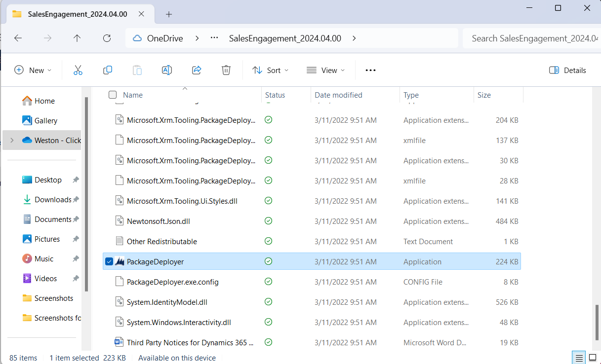The image size is (601, 364).
Task: Toggle the Details pane button
Action: [568, 70]
